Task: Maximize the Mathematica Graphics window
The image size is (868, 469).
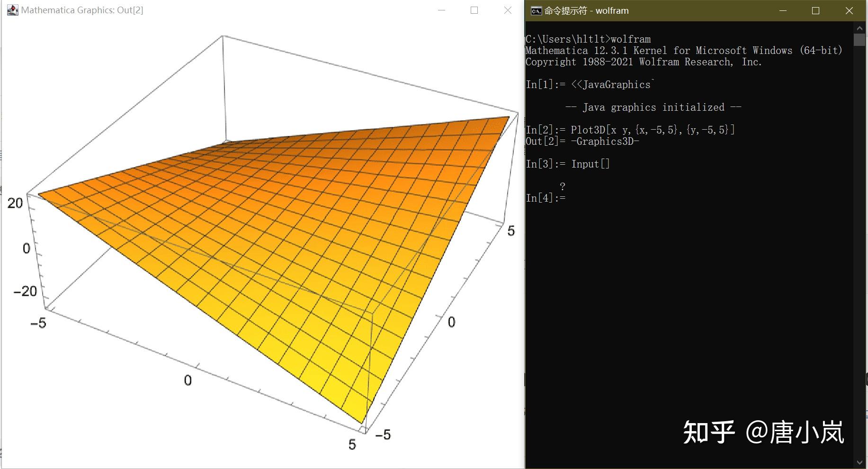Action: 474,9
